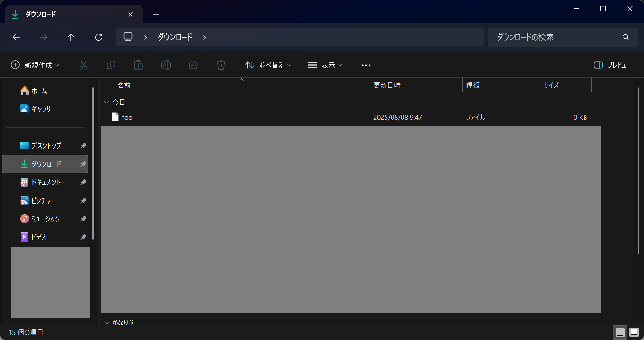644x340 pixels.
Task: Click the Rename icon in toolbar
Action: [x=166, y=65]
